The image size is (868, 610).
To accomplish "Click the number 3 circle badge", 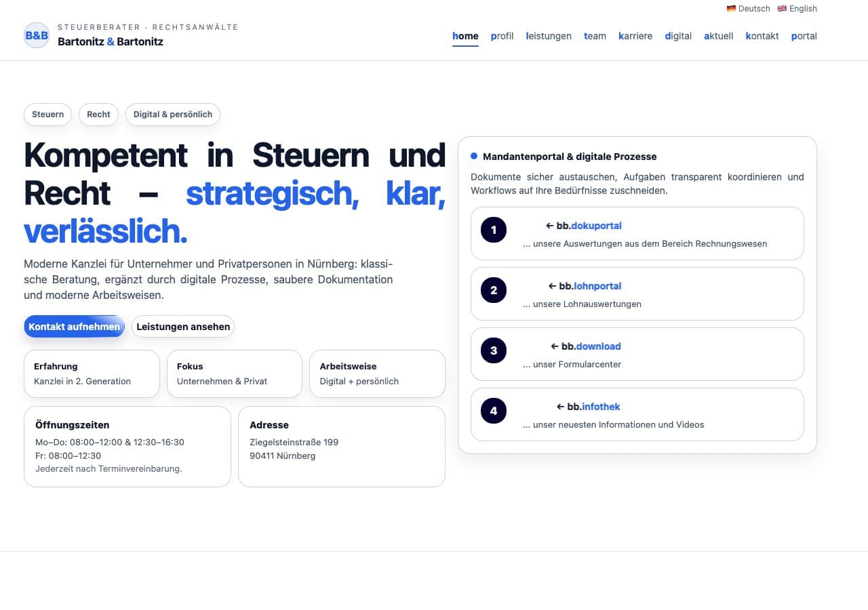I will 494,350.
